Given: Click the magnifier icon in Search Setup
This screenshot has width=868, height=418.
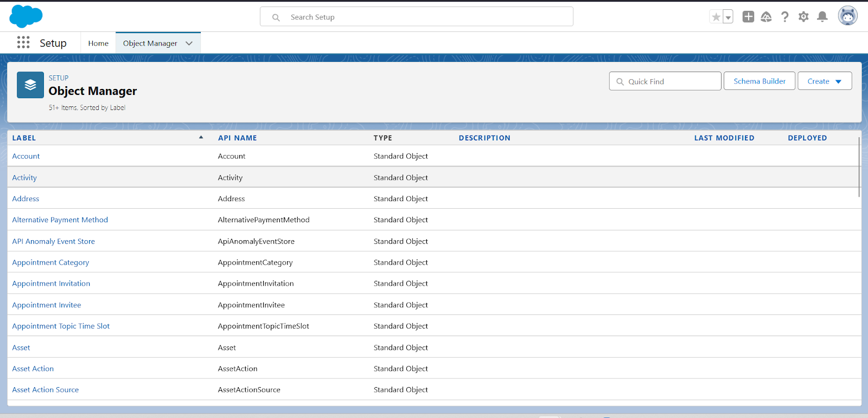Looking at the screenshot, I should tap(276, 17).
